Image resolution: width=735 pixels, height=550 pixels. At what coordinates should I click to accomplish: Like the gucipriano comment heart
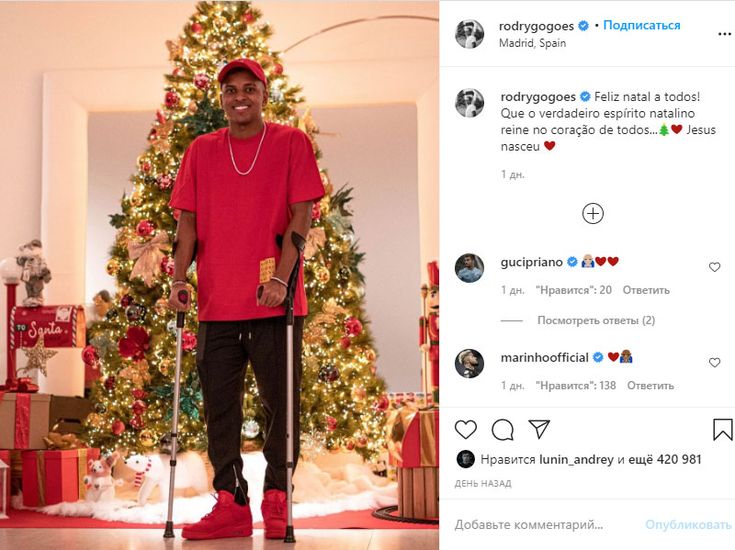pyautogui.click(x=714, y=267)
